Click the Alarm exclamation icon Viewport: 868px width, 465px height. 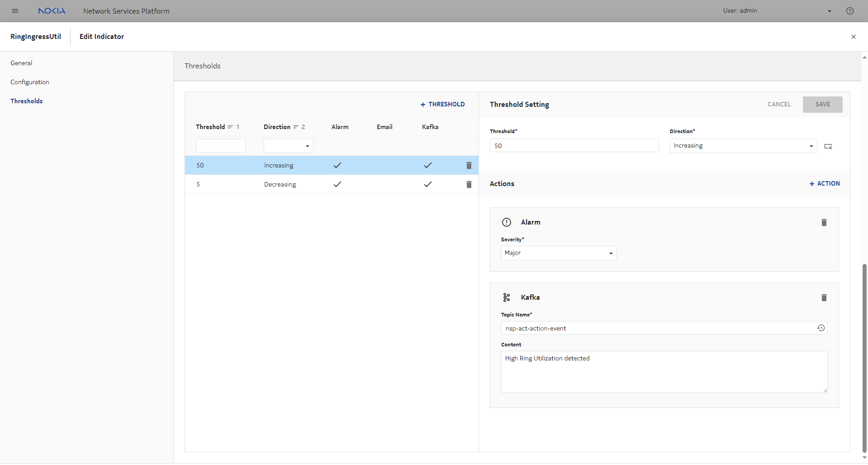click(507, 222)
